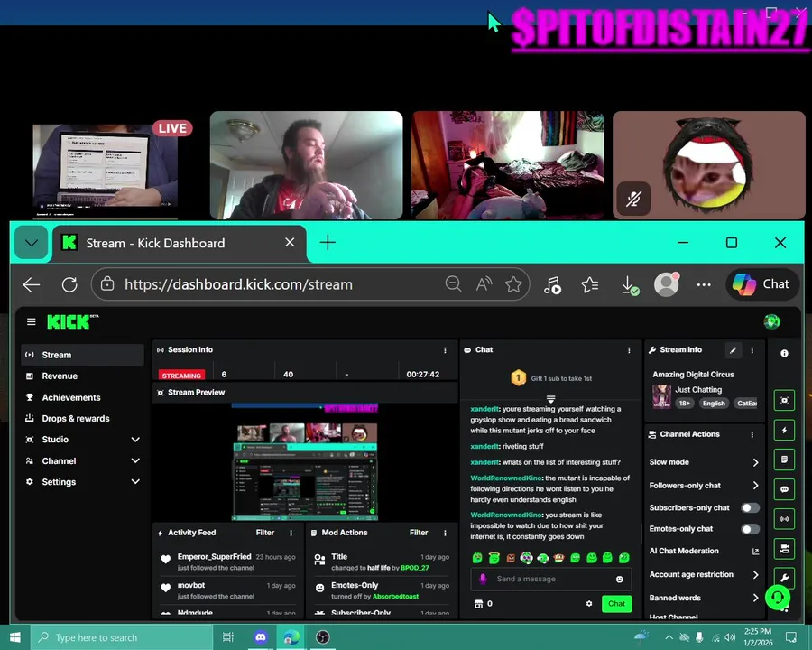Open the browser media control icon
Viewport: 812px width, 650px height.
point(552,284)
